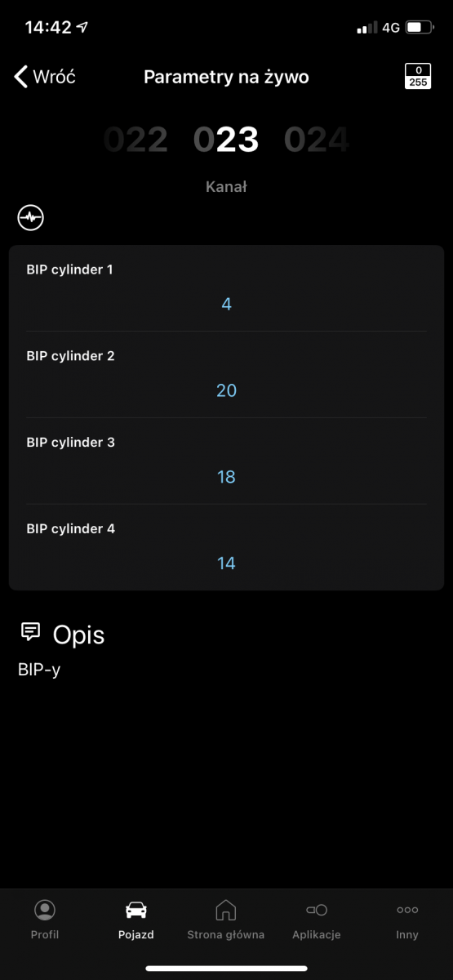Tap the Opis section heading
This screenshot has width=453, height=980.
(78, 635)
